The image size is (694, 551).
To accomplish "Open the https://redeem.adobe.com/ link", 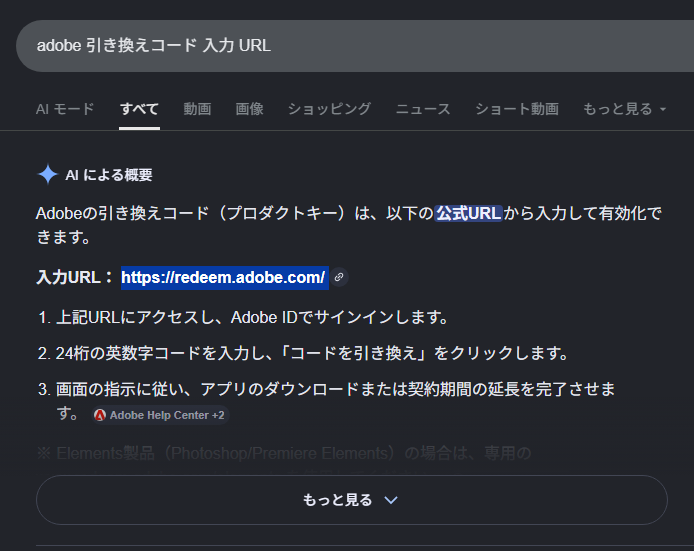I will [x=224, y=277].
